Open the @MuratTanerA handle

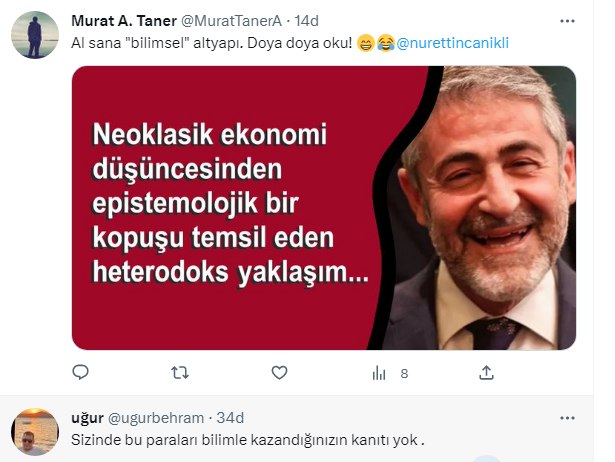click(x=231, y=21)
